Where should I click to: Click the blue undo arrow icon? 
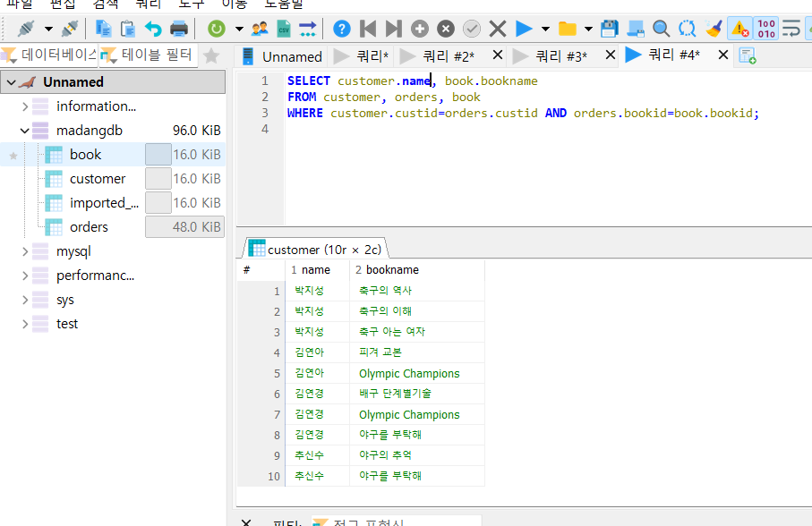(153, 29)
